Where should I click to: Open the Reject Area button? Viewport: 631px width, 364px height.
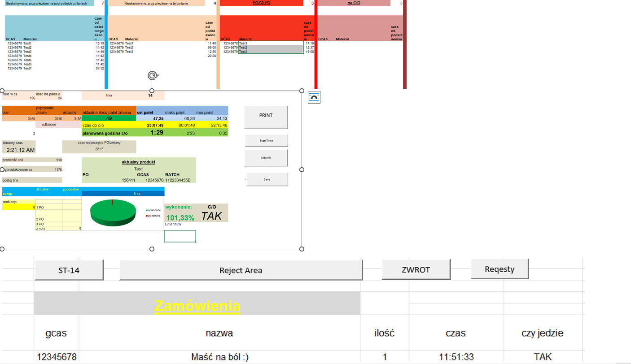pos(241,270)
